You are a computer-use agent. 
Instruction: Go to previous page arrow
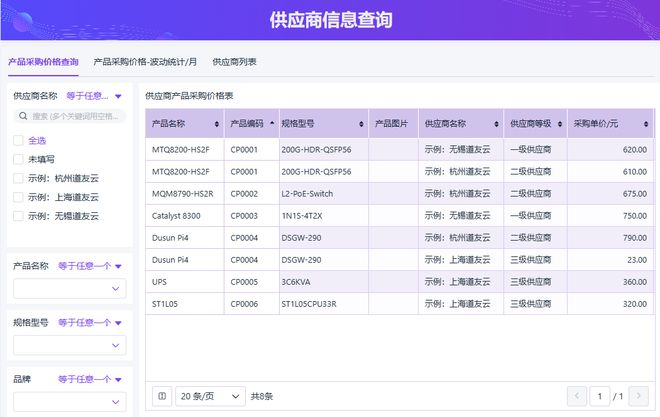(577, 396)
